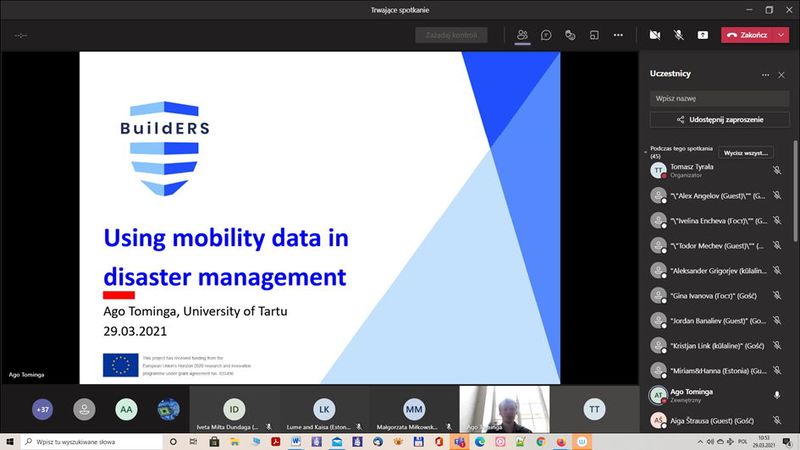Open more actions ellipsis in meeting toolbar
The image size is (800, 450).
pos(618,35)
